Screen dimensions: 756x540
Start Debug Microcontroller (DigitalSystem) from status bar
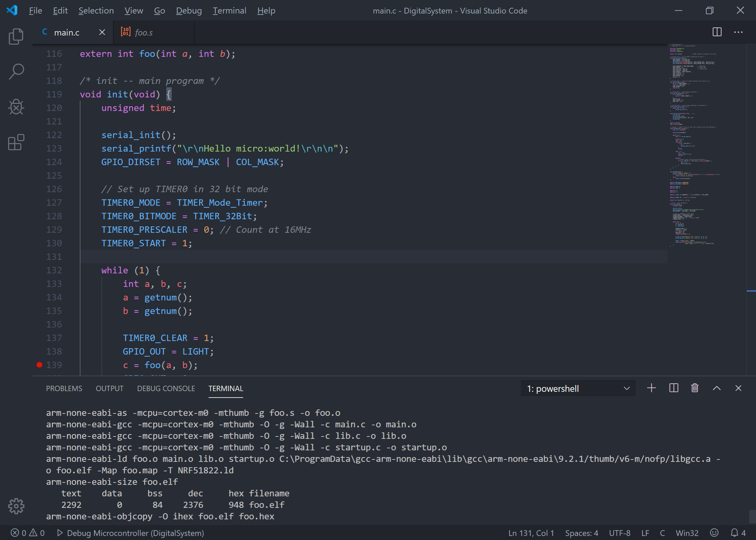[130, 533]
